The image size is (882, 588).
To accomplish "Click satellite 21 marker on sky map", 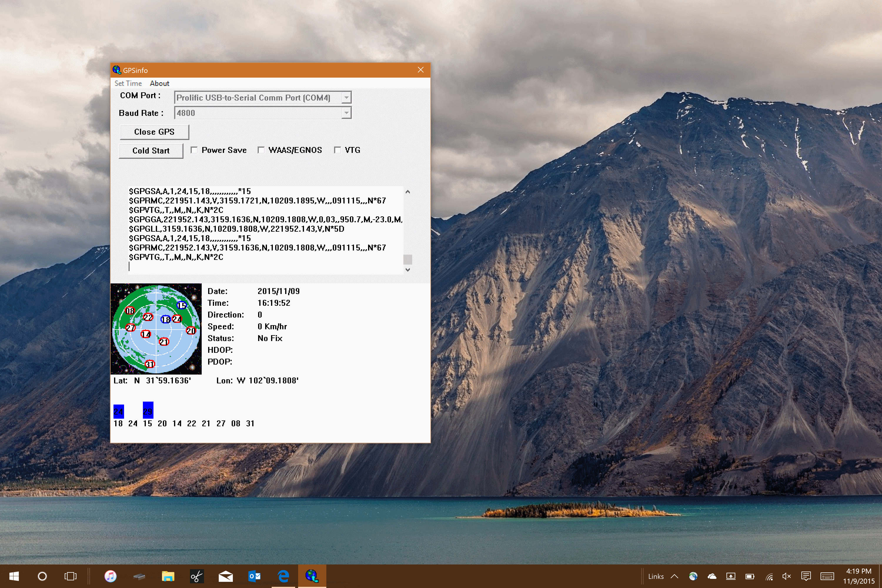I will click(164, 341).
